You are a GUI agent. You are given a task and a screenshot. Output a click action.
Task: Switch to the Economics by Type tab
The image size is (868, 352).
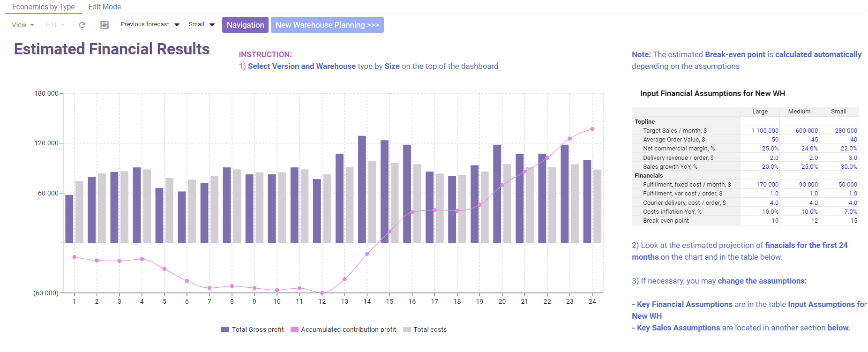click(44, 7)
